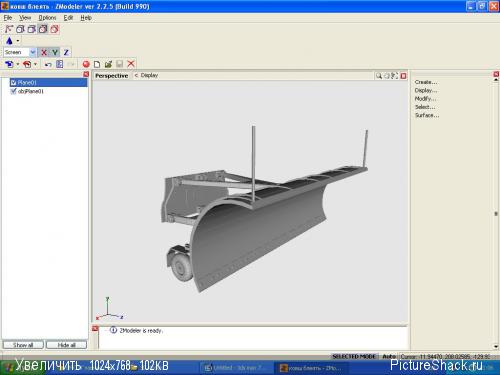This screenshot has width=500, height=375.
Task: Click the blue cone pivot icon
Action: tap(9, 41)
